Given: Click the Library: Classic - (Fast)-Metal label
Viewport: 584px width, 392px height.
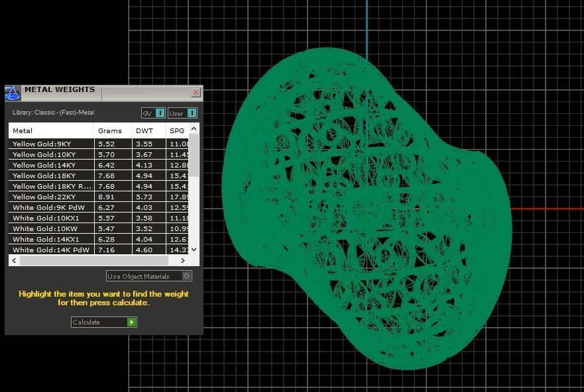Looking at the screenshot, I should pyautogui.click(x=53, y=113).
